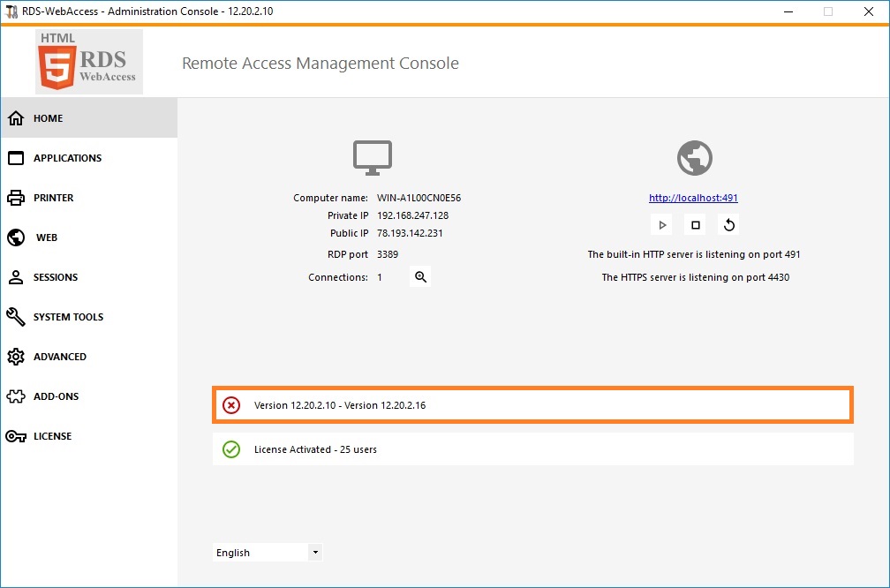The height and width of the screenshot is (588, 890).
Task: Click the Web globe icon in sidebar
Action: click(16, 237)
